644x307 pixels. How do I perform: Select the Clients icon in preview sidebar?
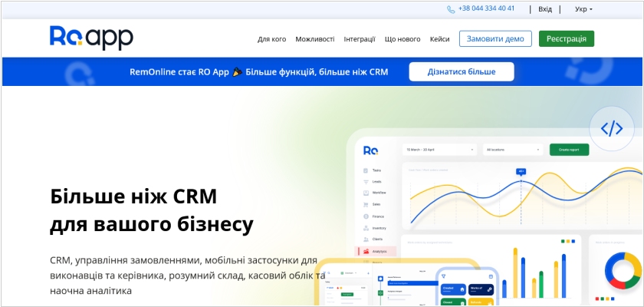click(366, 239)
